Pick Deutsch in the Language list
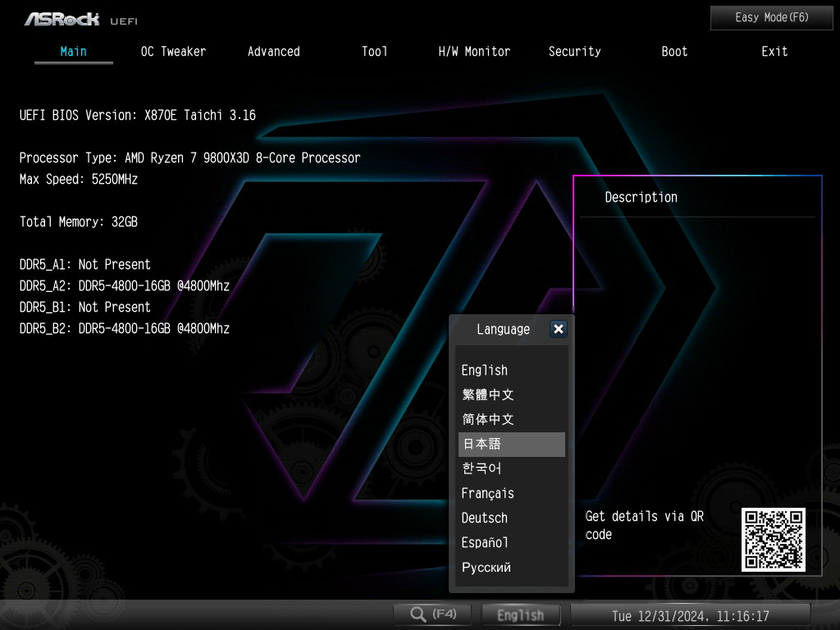The image size is (840, 630). [x=512, y=518]
